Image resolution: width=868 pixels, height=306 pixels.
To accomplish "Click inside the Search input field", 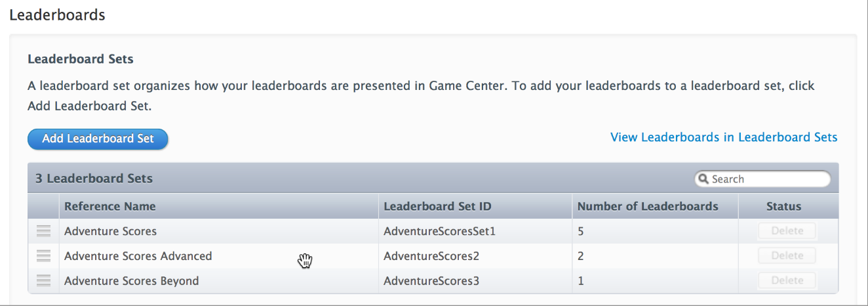I will coord(767,179).
